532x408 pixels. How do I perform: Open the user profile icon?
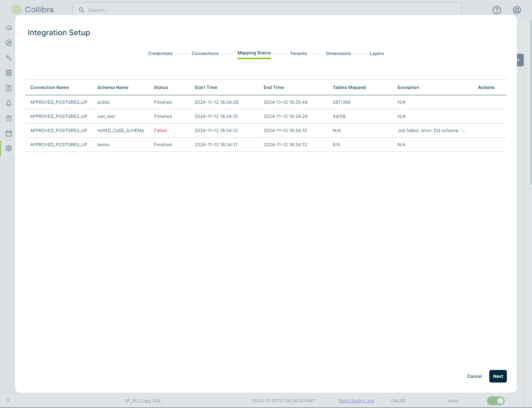517,10
